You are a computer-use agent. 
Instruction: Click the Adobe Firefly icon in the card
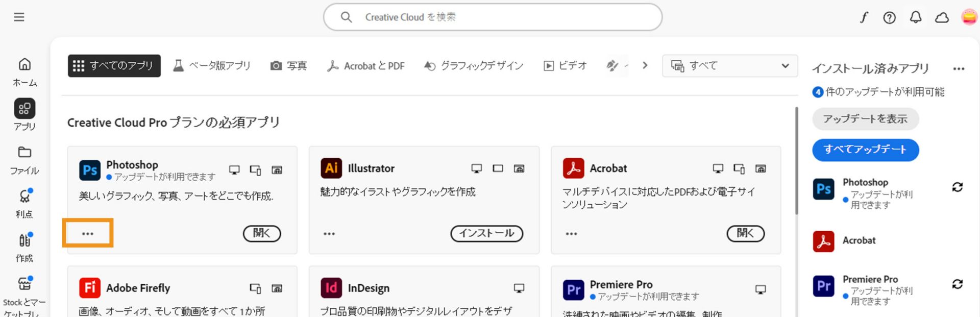point(90,288)
